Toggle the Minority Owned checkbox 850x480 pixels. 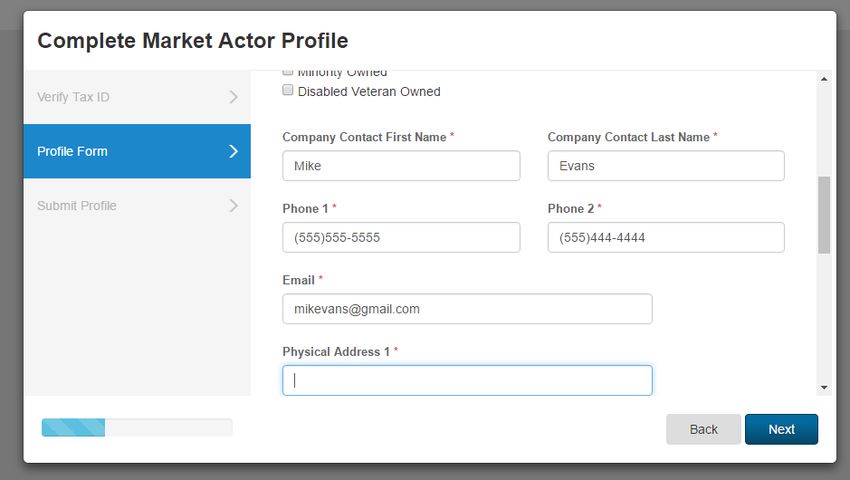click(x=288, y=72)
